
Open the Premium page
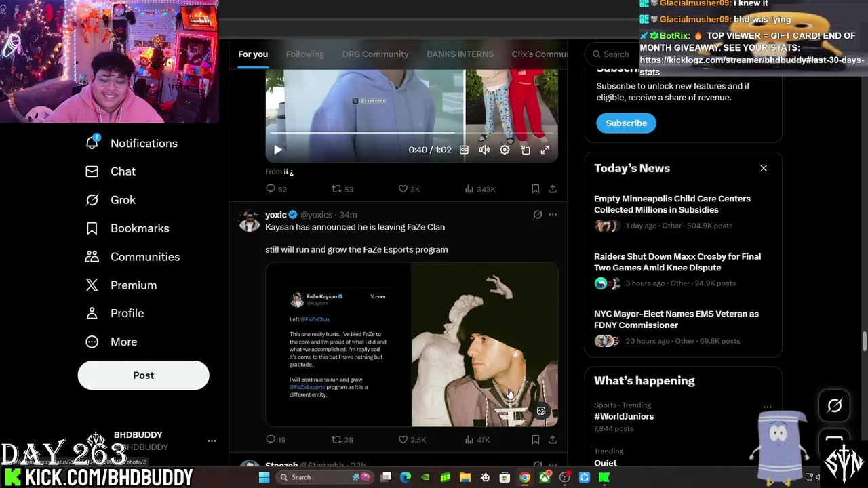coord(121,285)
